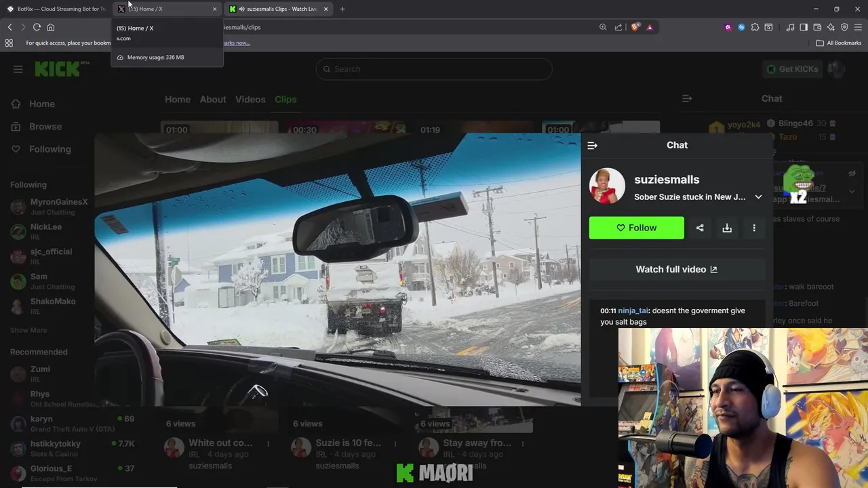Open the clip more options dots
The width and height of the screenshot is (868, 488).
754,228
